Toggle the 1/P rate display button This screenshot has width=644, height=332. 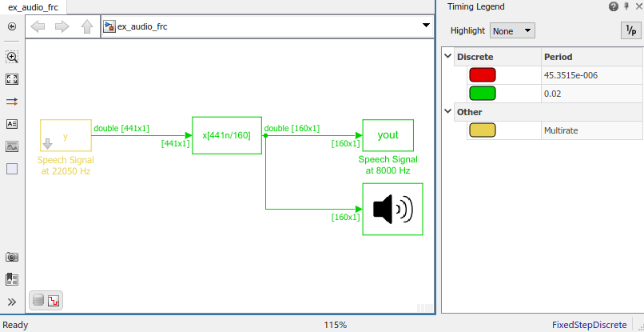[x=630, y=30]
